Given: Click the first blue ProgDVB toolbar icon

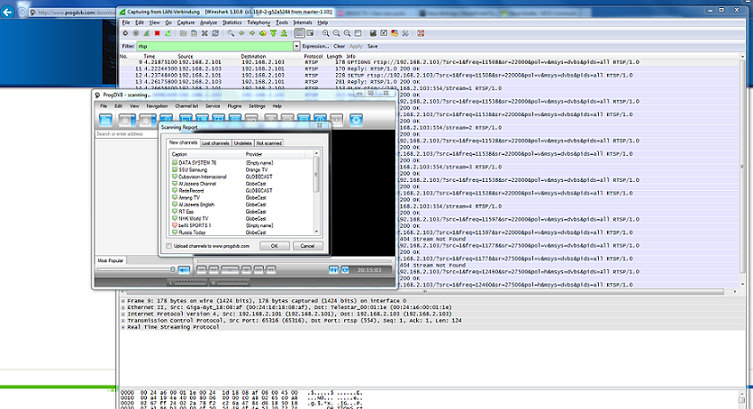Looking at the screenshot, I should pos(107,120).
